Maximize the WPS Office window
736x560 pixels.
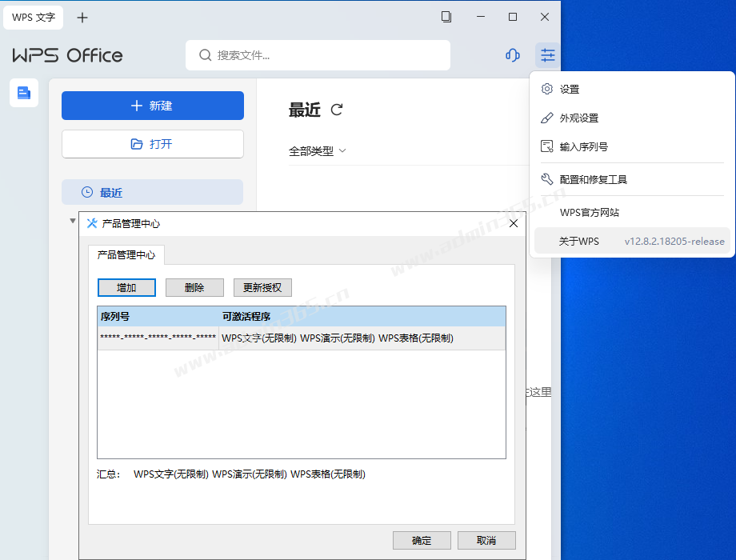(x=513, y=17)
